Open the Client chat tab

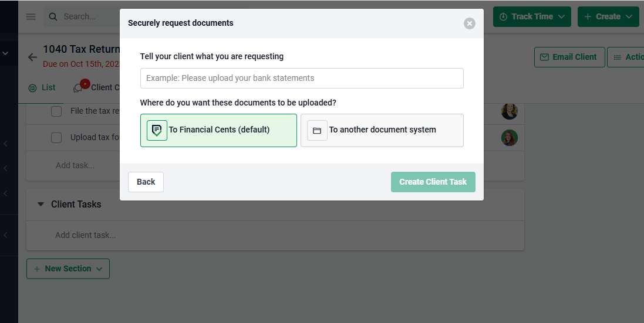coord(96,87)
